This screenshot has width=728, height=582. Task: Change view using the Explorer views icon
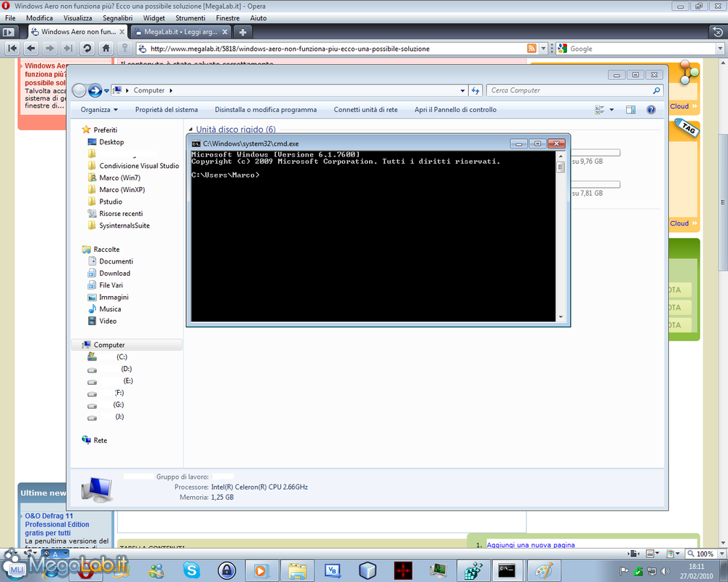(600, 110)
